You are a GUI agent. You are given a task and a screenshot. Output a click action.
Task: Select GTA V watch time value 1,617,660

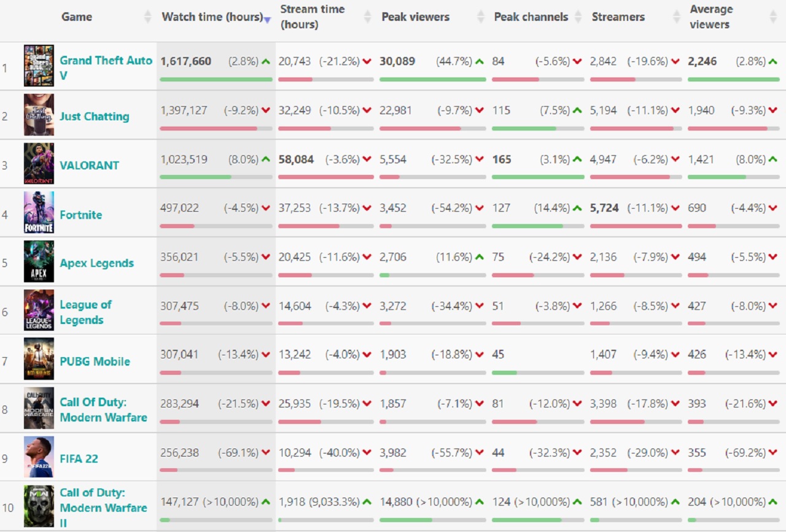(x=186, y=61)
